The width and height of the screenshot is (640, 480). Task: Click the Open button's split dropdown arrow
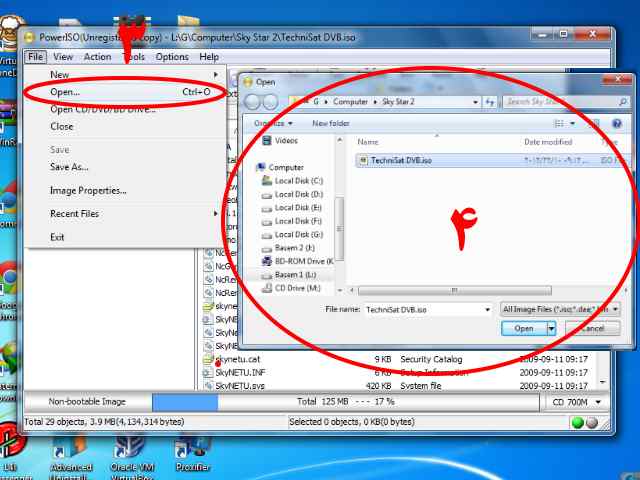click(x=551, y=328)
